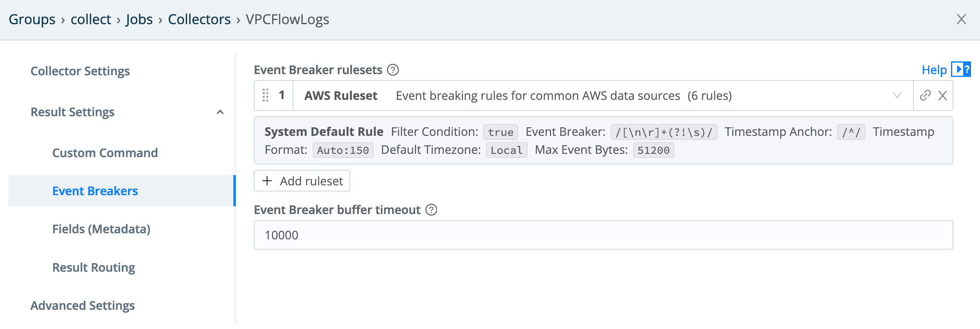This screenshot has height=329, width=980.
Task: Select Custom Command in the sidebar
Action: pos(105,153)
